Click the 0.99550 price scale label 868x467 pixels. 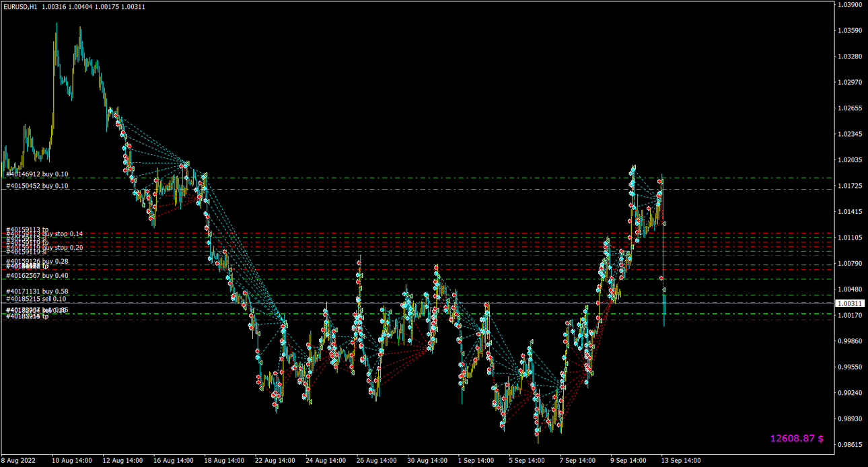coord(850,367)
